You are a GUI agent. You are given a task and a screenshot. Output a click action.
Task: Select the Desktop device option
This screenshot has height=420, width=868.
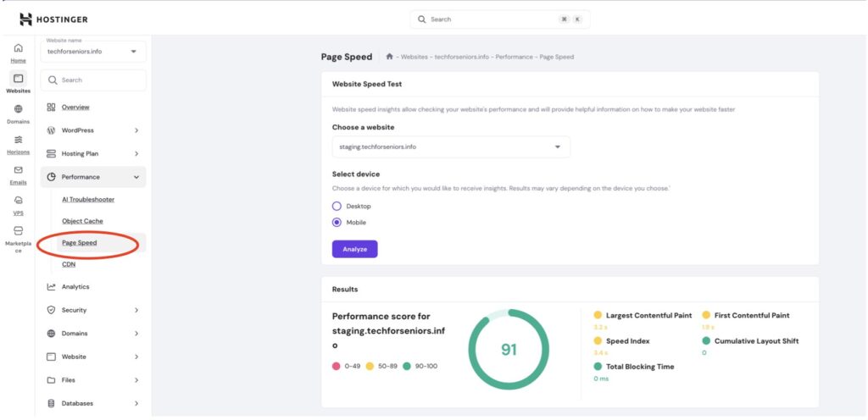click(337, 206)
